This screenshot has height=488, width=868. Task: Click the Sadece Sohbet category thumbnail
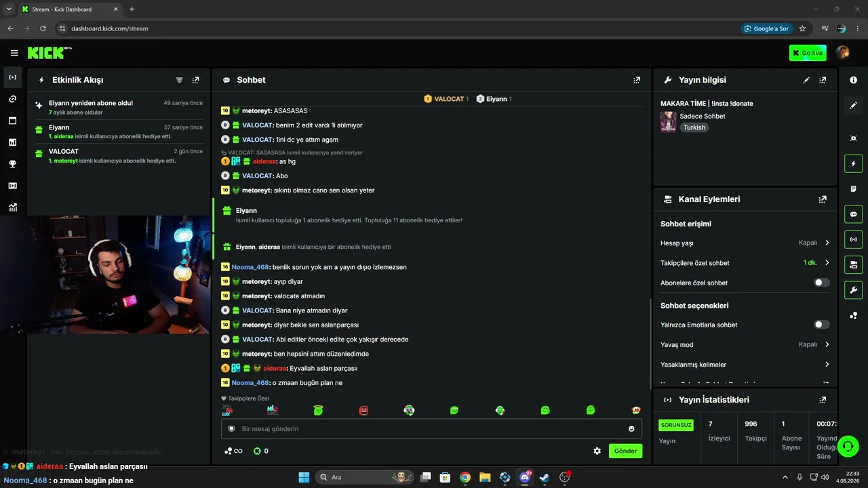pyautogui.click(x=668, y=122)
